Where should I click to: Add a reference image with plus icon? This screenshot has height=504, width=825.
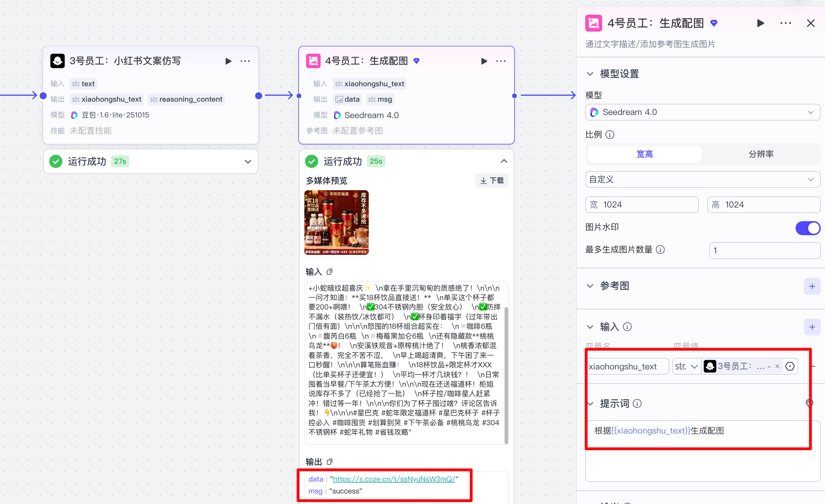tap(812, 286)
